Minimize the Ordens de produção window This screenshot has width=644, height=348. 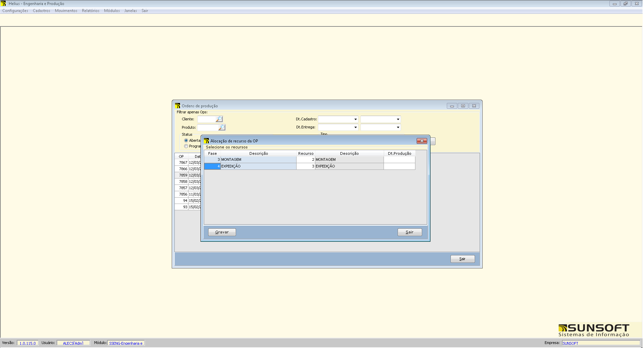pyautogui.click(x=452, y=106)
